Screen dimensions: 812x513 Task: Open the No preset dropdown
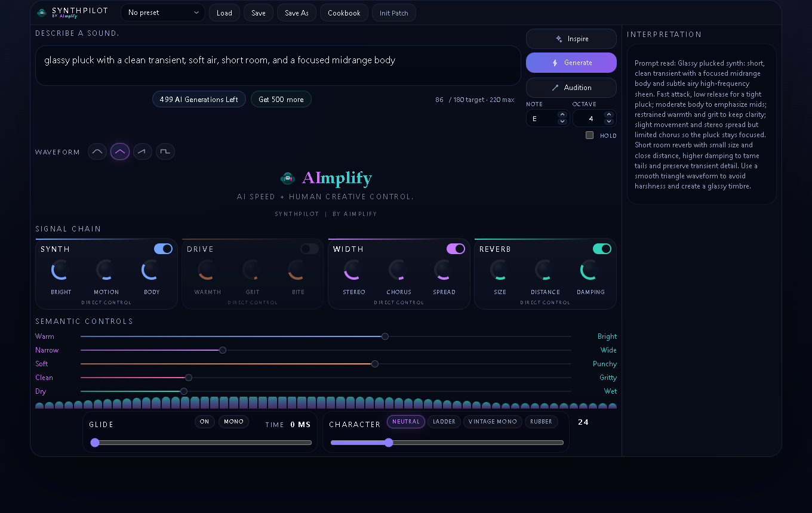(x=163, y=13)
